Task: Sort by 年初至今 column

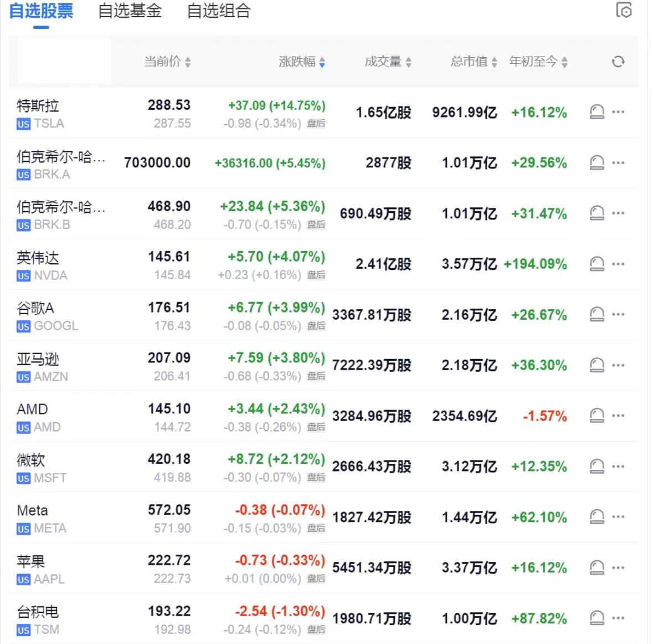Action: (538, 62)
